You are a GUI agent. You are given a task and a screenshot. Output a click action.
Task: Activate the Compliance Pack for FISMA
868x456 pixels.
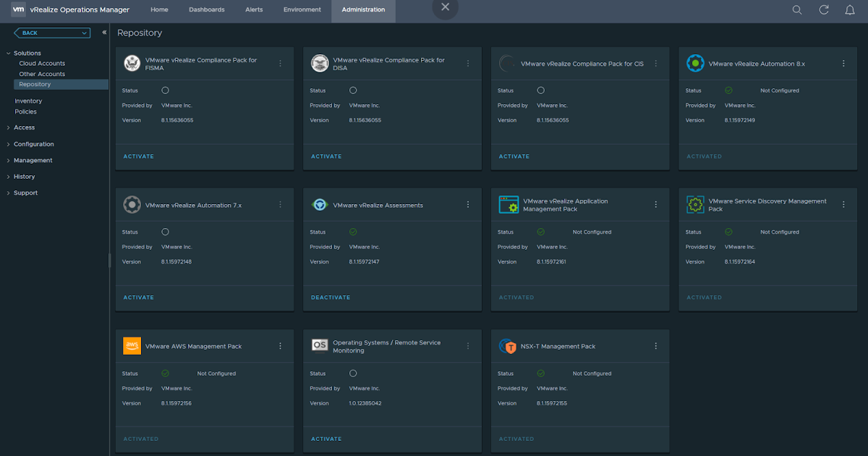pos(138,156)
